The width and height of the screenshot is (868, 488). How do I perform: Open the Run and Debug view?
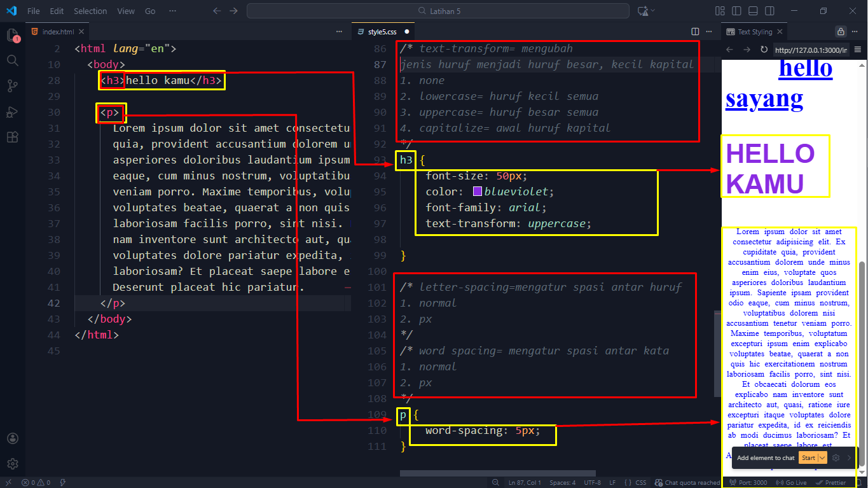coord(12,111)
